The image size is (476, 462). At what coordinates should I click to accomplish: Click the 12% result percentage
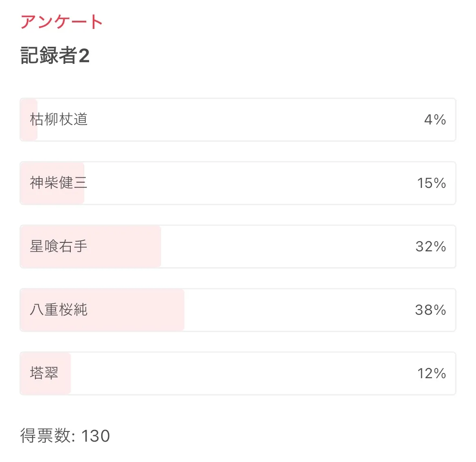coord(431,373)
